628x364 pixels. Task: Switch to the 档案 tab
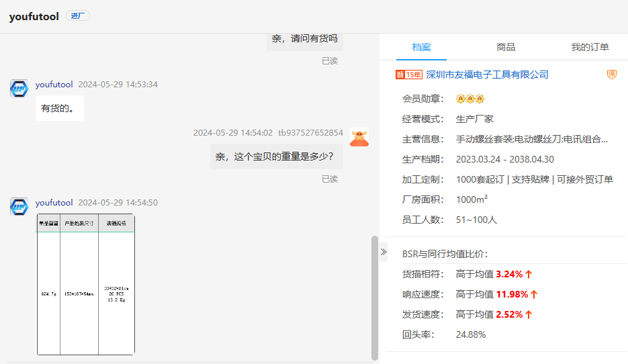pyautogui.click(x=421, y=47)
